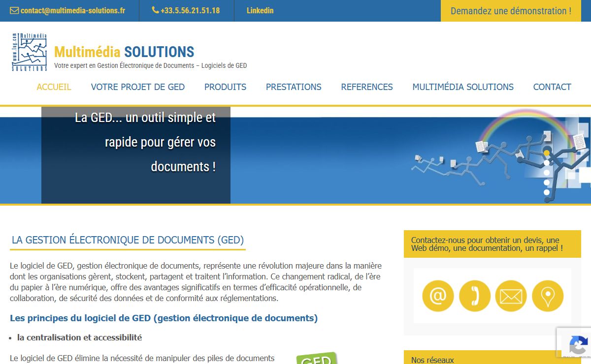591x364 pixels.
Task: Click the yellow envelope mail contact icon
Action: point(511,296)
